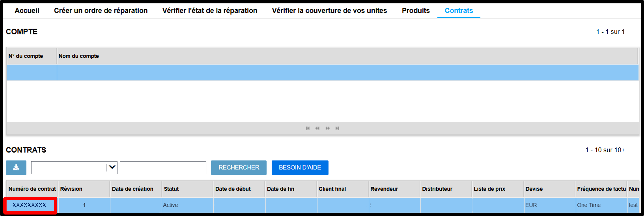This screenshot has height=216, width=644.
Task: Click the Statut column header
Action: tap(188, 189)
